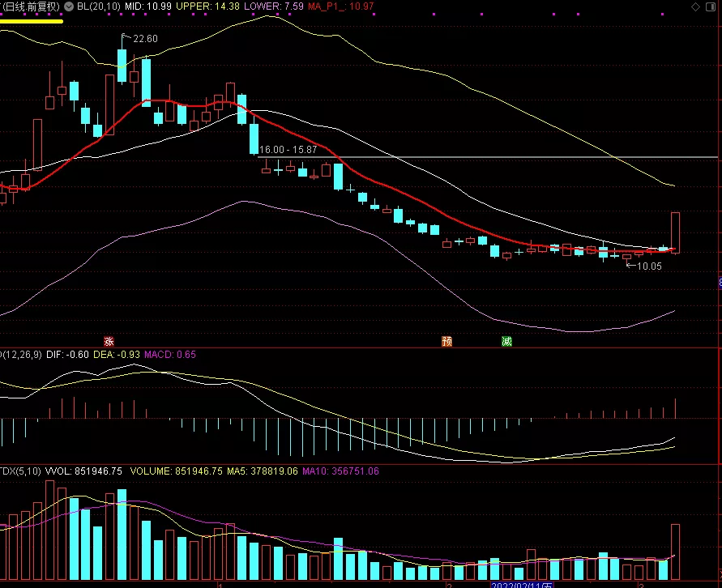Click the 22.60 high price label
Image resolution: width=722 pixels, height=588 pixels.
coord(145,39)
